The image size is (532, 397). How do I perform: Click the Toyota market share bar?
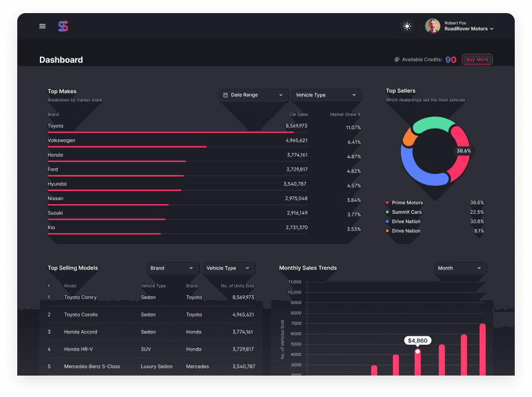click(170, 132)
